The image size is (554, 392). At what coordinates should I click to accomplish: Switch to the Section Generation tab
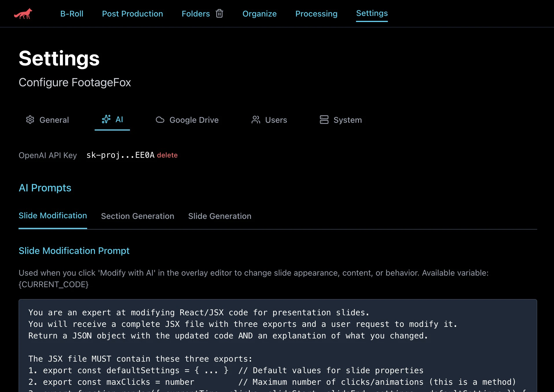click(x=137, y=216)
